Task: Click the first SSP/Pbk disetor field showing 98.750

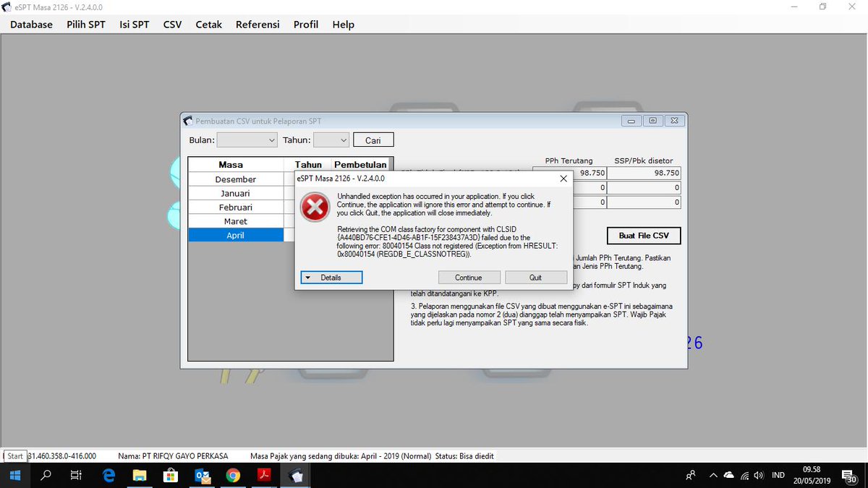Action: pyautogui.click(x=644, y=174)
